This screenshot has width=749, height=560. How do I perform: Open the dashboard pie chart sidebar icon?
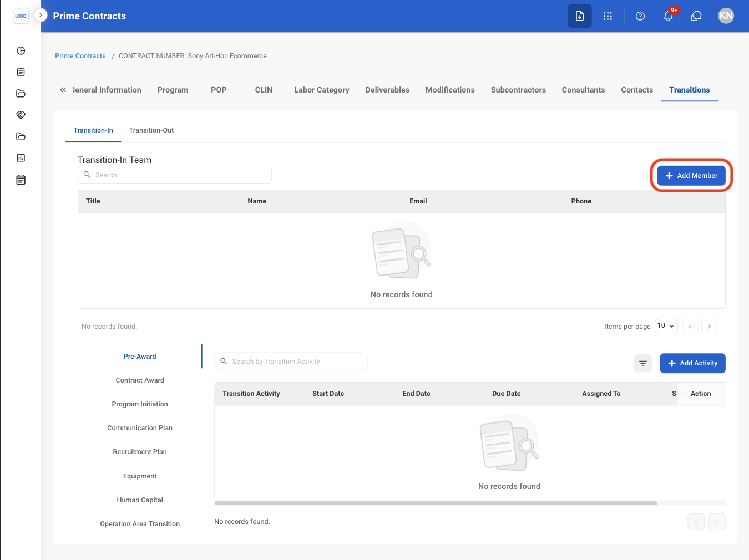(x=21, y=50)
